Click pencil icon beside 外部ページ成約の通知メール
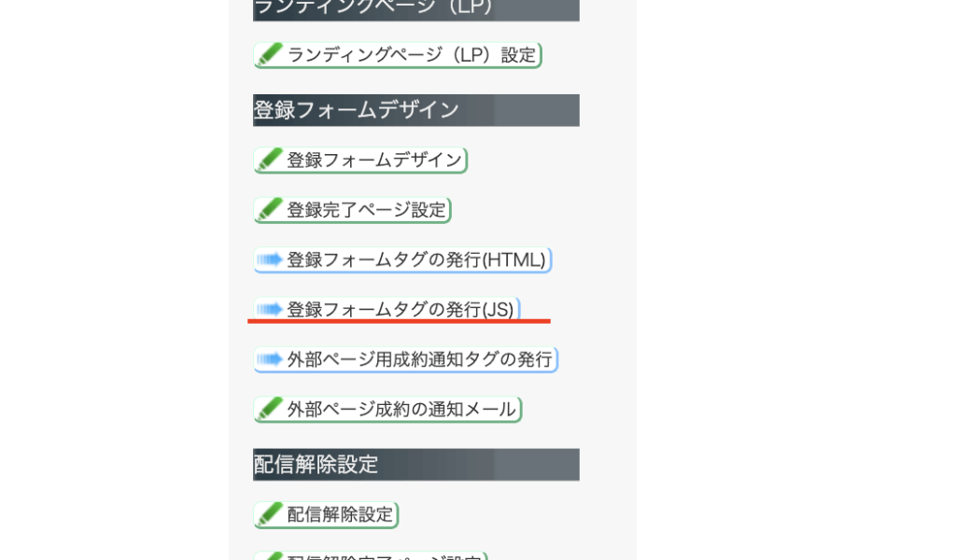956x560 pixels. [x=270, y=409]
